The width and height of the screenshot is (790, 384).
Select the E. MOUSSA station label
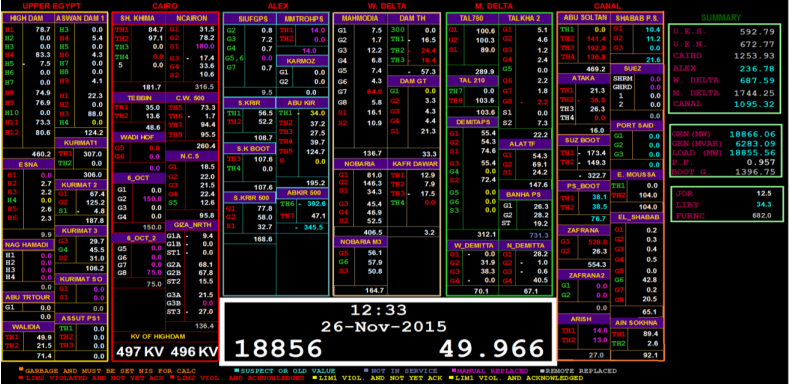[x=636, y=174]
